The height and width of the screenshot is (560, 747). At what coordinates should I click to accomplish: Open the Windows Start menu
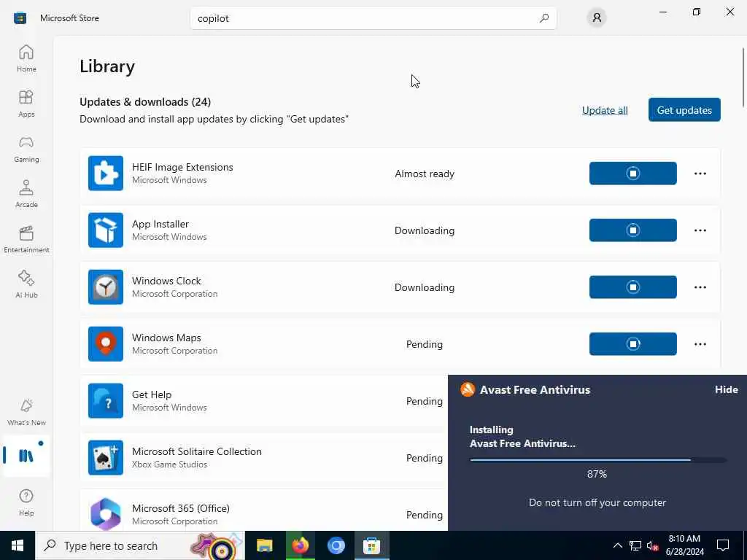18,545
